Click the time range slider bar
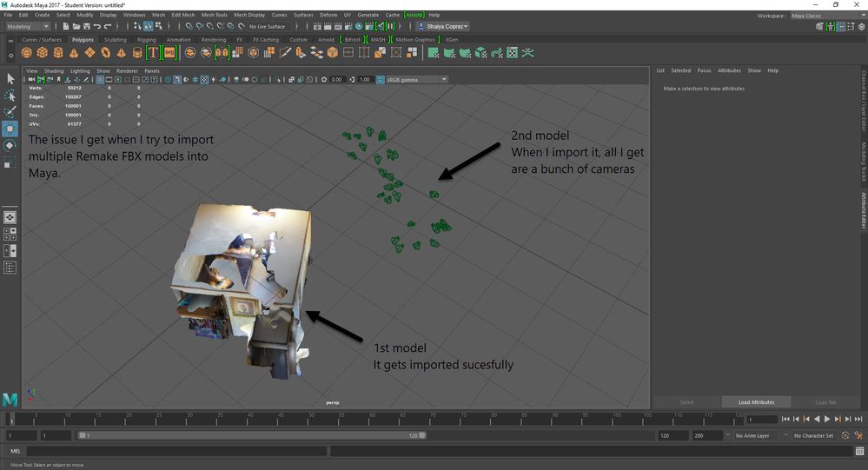Viewport: 868px width, 470px height. point(252,435)
